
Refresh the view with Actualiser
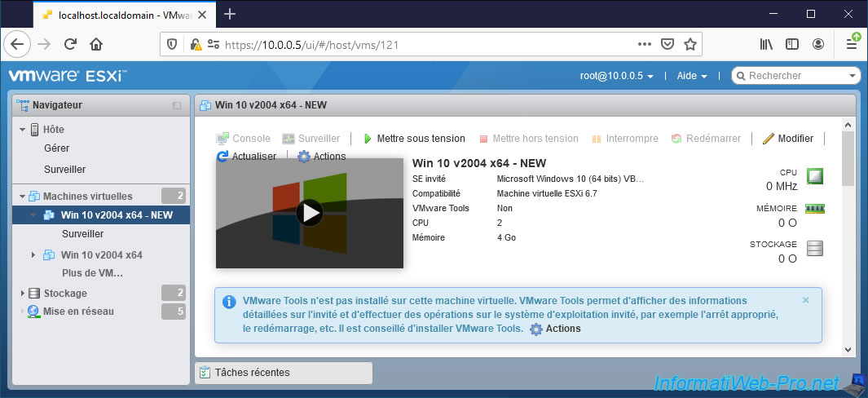pos(246,157)
